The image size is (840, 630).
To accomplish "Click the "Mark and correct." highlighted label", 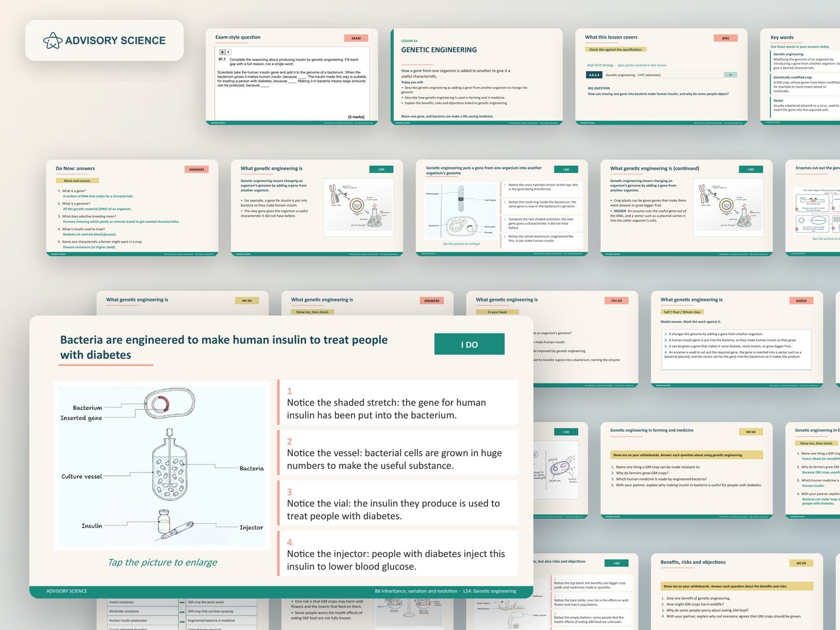I will point(77,181).
